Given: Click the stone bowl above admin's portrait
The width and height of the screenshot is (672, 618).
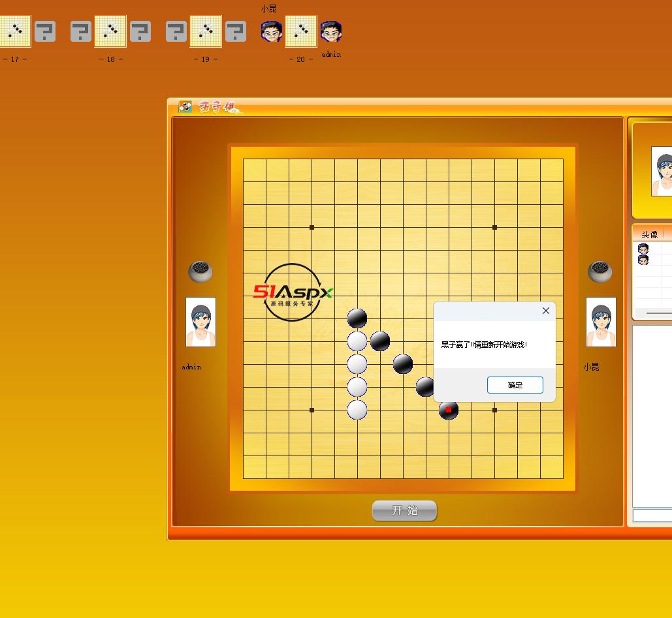Looking at the screenshot, I should click(200, 271).
